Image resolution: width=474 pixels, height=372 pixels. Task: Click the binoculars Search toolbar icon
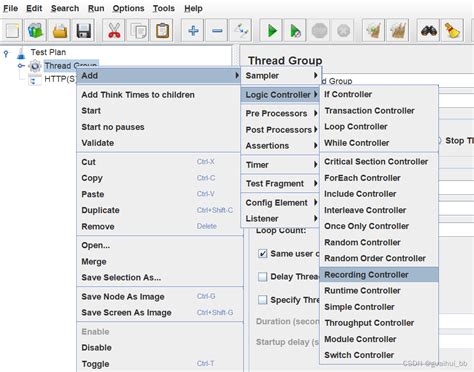429,31
